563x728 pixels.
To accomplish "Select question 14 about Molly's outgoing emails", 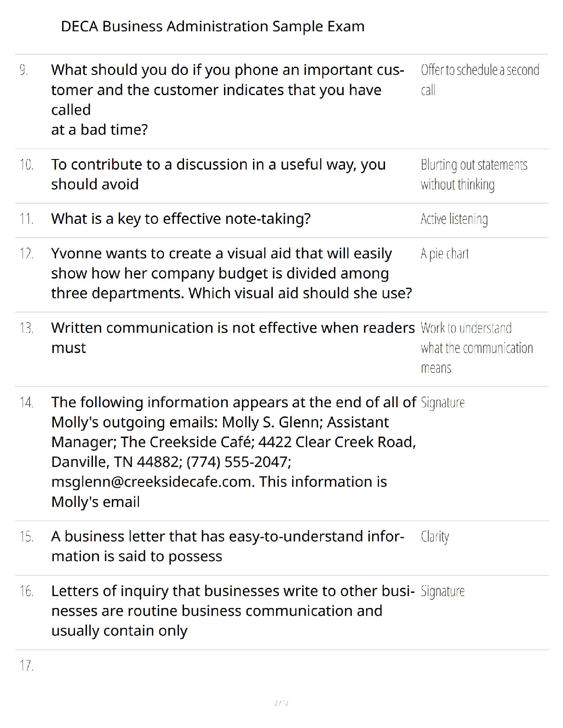I will tap(234, 452).
